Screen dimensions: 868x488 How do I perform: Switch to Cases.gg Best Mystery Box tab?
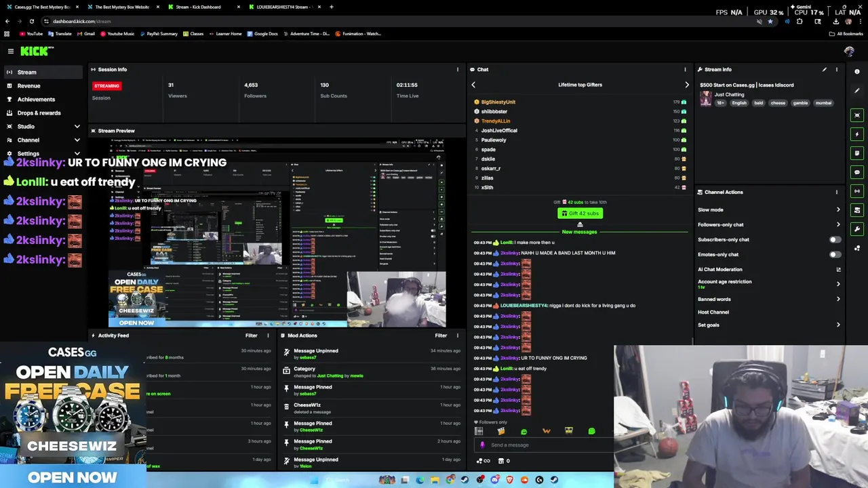tap(42, 7)
